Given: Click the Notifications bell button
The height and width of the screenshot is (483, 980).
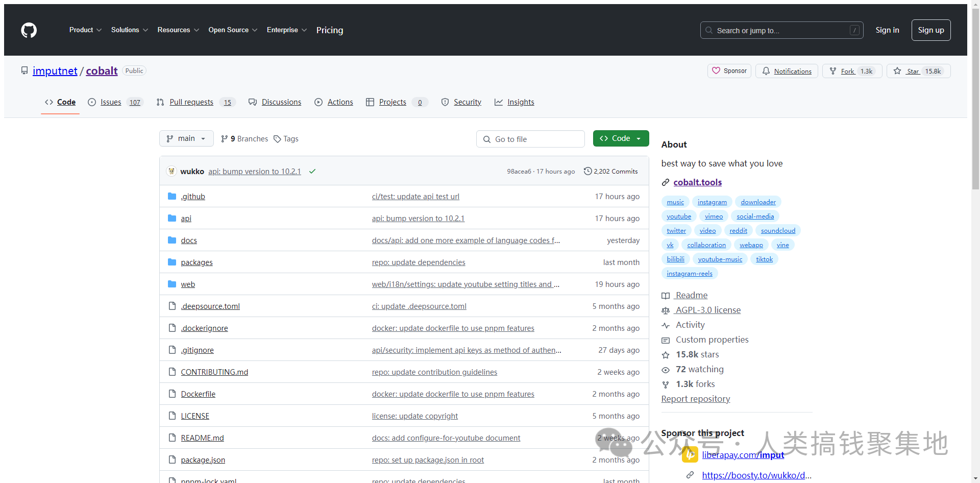Looking at the screenshot, I should pyautogui.click(x=787, y=71).
